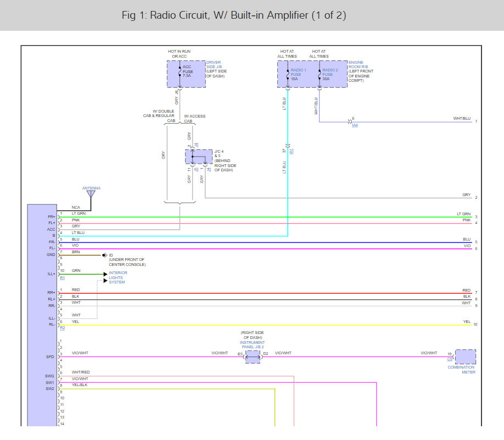Click the ANTENNA link label

(x=91, y=188)
